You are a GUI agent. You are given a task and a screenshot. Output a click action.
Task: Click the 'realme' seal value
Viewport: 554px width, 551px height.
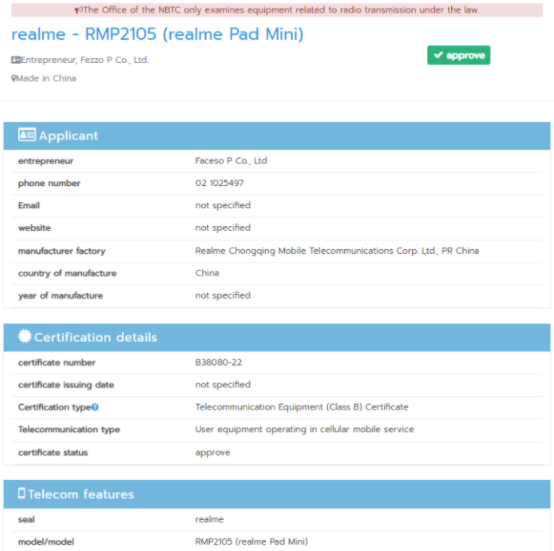pyautogui.click(x=209, y=519)
